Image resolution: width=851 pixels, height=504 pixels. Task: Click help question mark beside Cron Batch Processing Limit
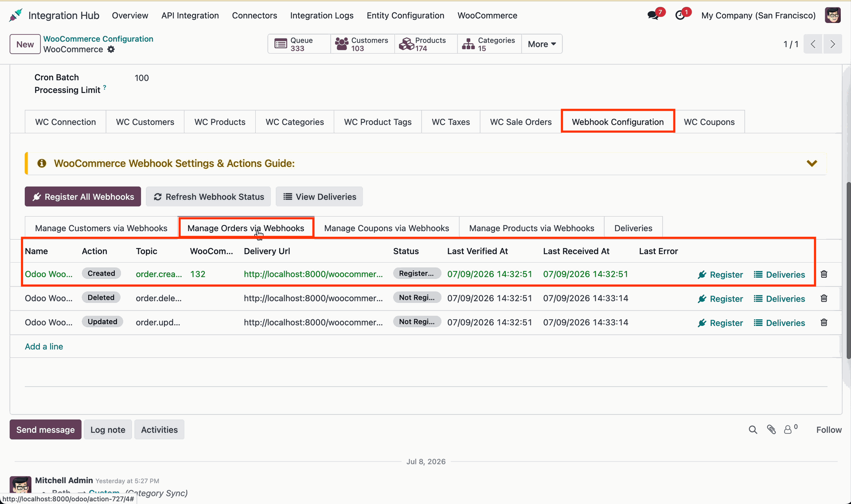[105, 87]
